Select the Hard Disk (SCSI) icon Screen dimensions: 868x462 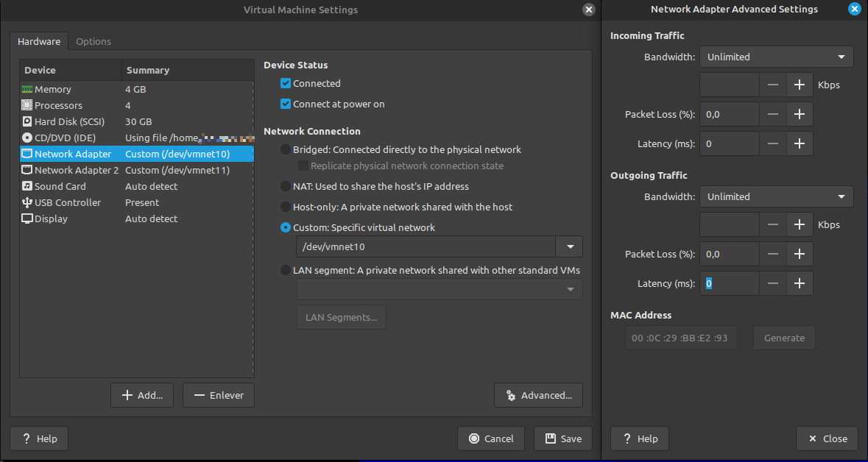[27, 121]
